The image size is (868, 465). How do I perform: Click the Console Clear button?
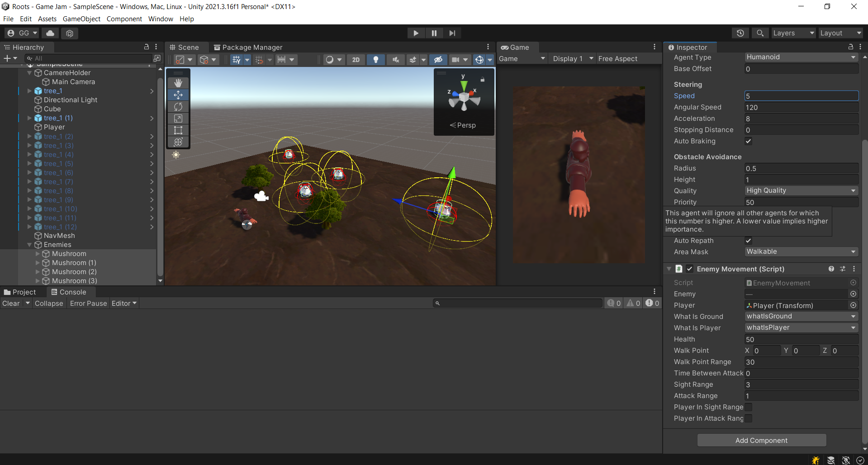[11, 304]
